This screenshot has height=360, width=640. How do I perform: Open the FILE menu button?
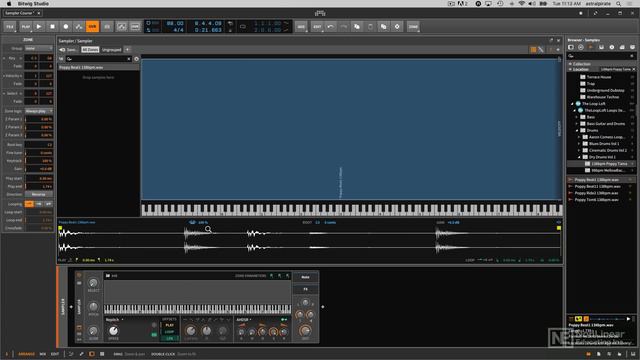tap(10, 27)
